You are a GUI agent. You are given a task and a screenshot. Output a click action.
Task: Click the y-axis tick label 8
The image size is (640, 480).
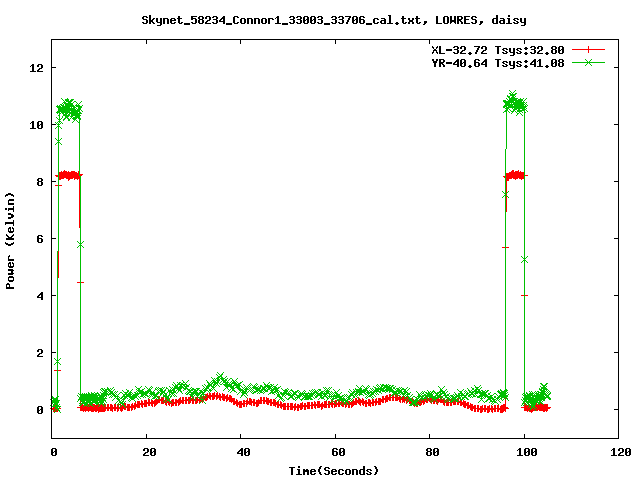point(40,182)
